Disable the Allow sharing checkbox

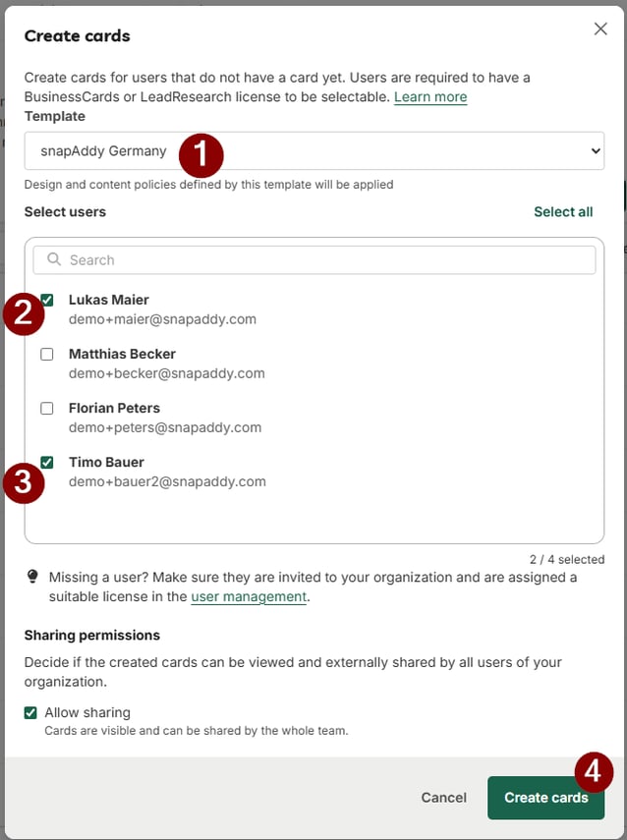point(30,712)
